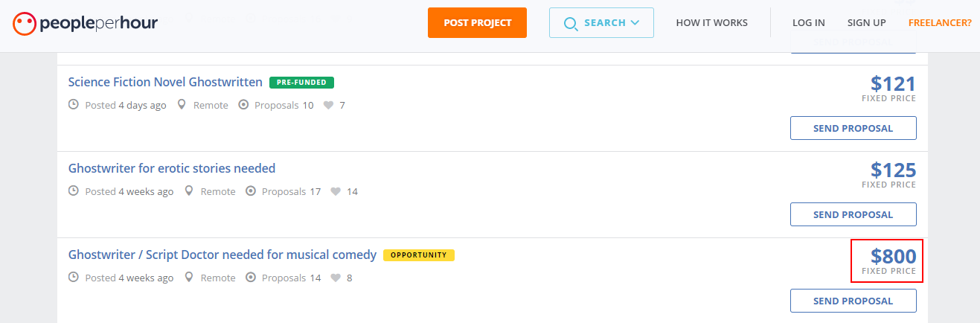Open the Freelancer? link

(940, 23)
